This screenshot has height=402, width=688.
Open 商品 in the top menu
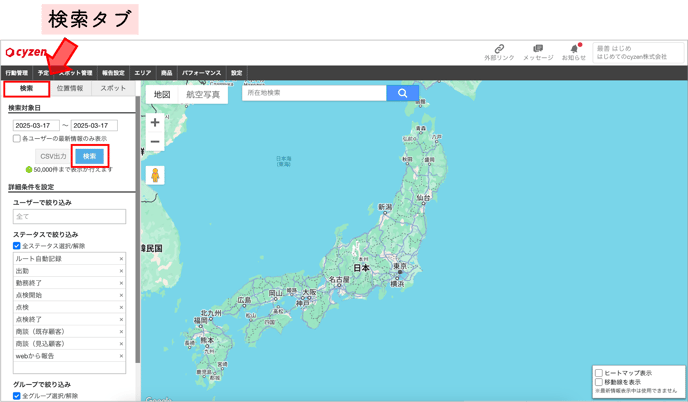[x=167, y=73]
